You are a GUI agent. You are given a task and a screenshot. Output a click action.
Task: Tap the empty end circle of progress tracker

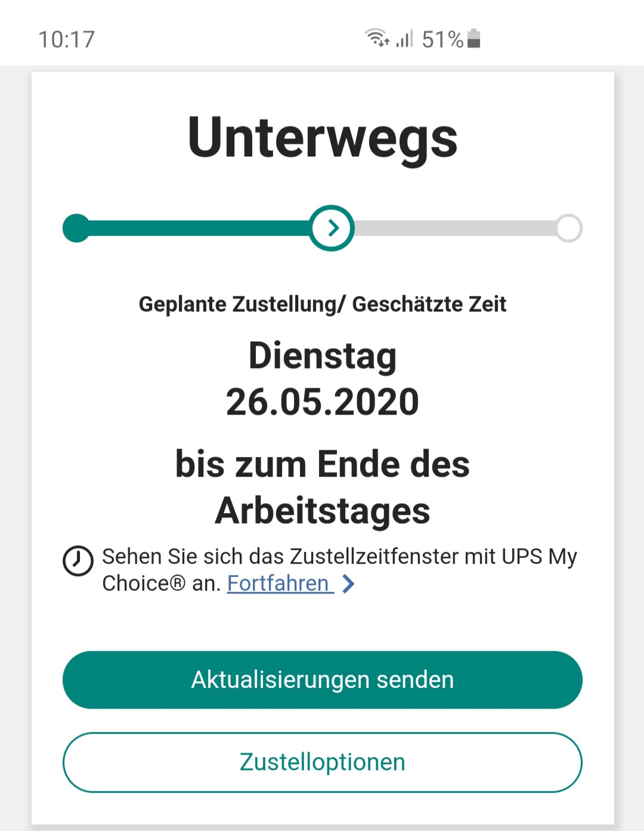click(x=569, y=228)
